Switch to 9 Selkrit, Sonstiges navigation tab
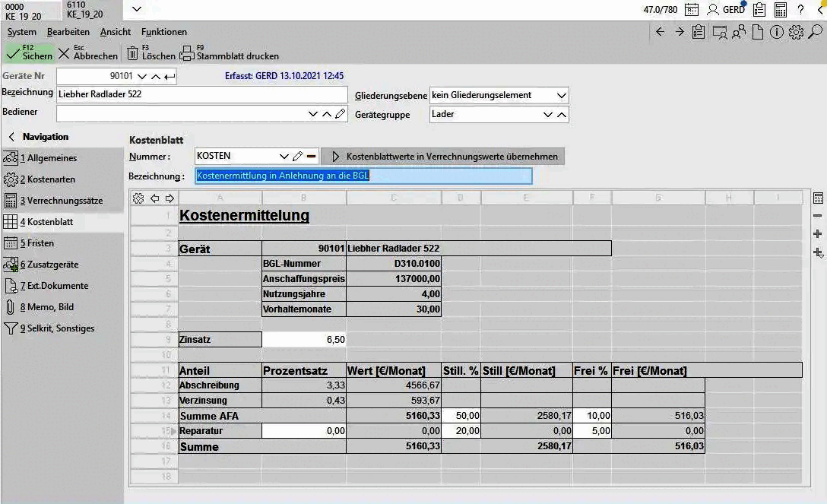Image resolution: width=827 pixels, height=504 pixels. click(62, 328)
